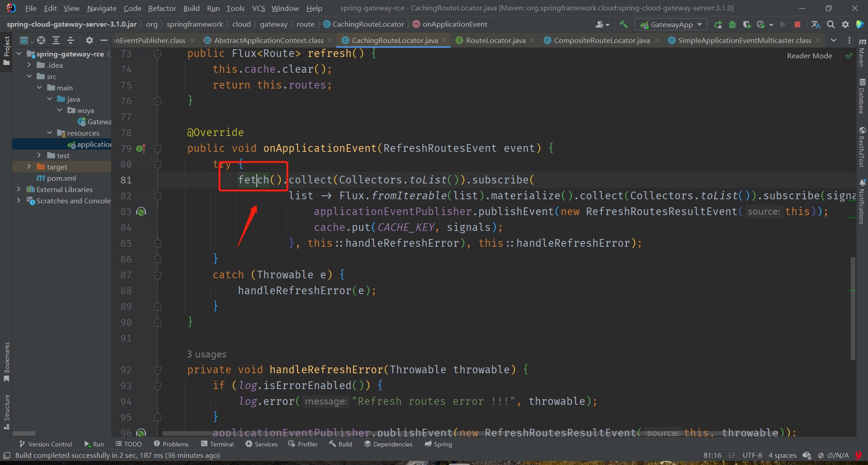Switch to AbstractApplicationContext.class tab

tap(269, 40)
